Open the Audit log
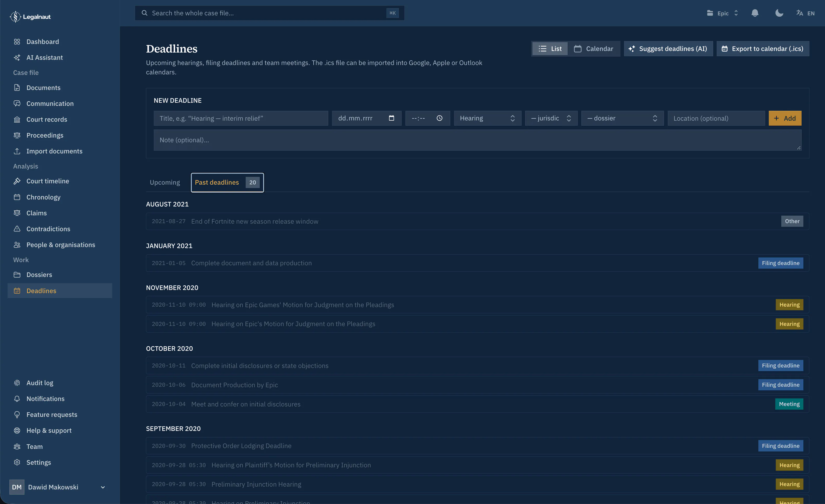 click(60, 383)
